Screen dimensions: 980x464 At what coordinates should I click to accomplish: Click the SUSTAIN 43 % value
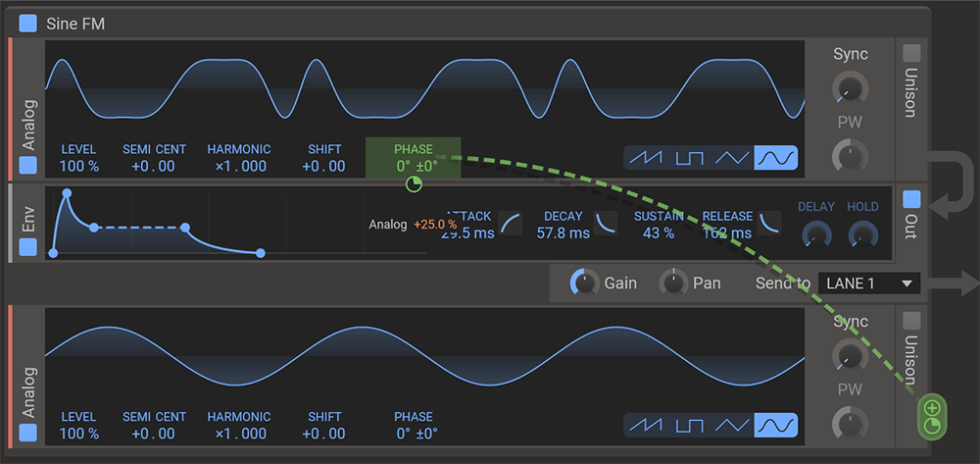[659, 233]
